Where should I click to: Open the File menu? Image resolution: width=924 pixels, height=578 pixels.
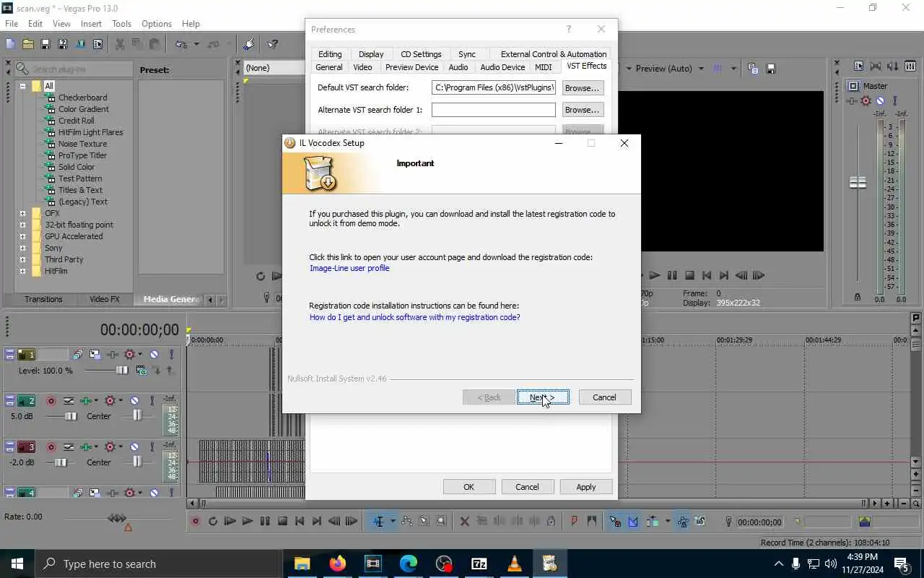tap(12, 24)
